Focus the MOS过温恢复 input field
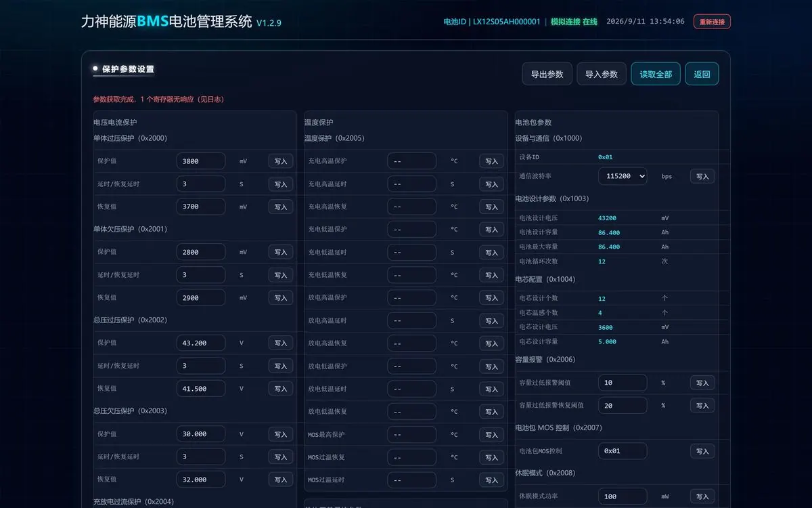Viewport: 812px width, 508px height. pyautogui.click(x=412, y=457)
